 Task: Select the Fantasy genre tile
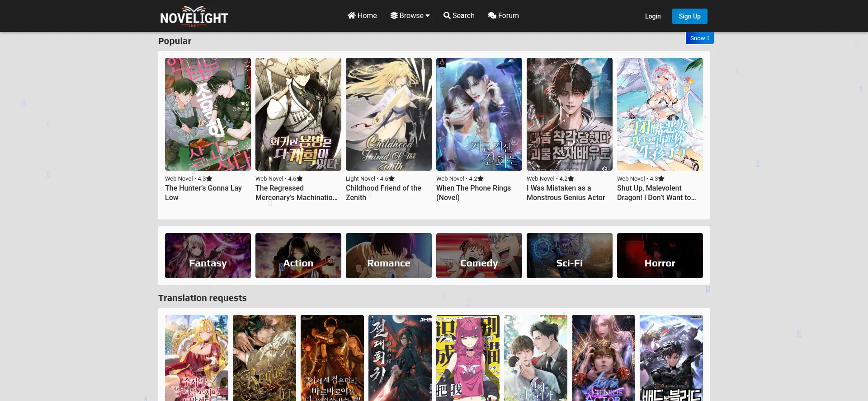(x=208, y=256)
